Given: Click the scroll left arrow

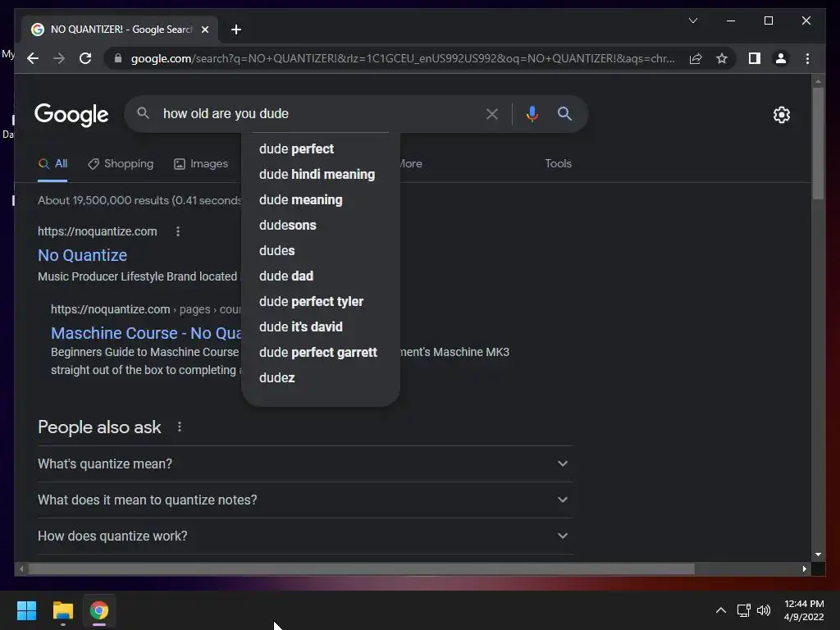Looking at the screenshot, I should pyautogui.click(x=21, y=569).
